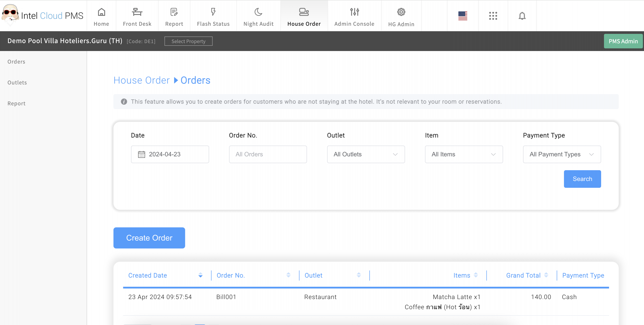Click the Create Order button
The height and width of the screenshot is (325, 644).
tap(149, 238)
